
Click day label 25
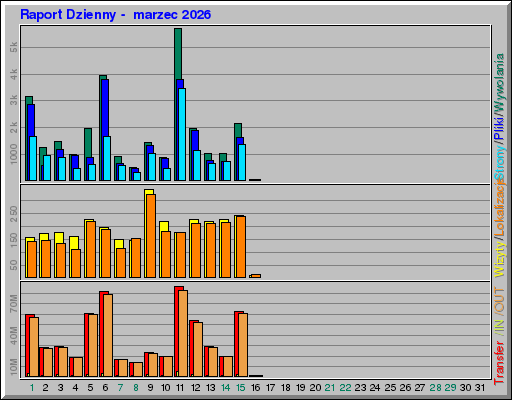point(390,388)
